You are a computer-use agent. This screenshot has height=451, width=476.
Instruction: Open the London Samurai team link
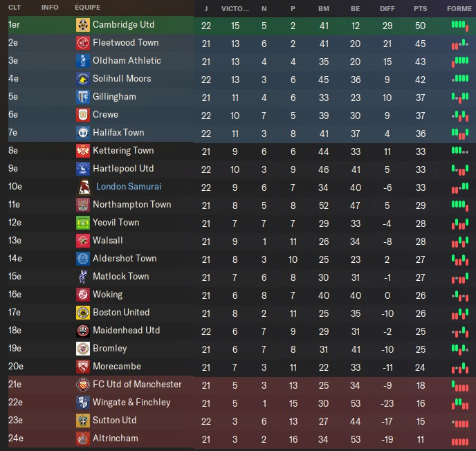(129, 187)
